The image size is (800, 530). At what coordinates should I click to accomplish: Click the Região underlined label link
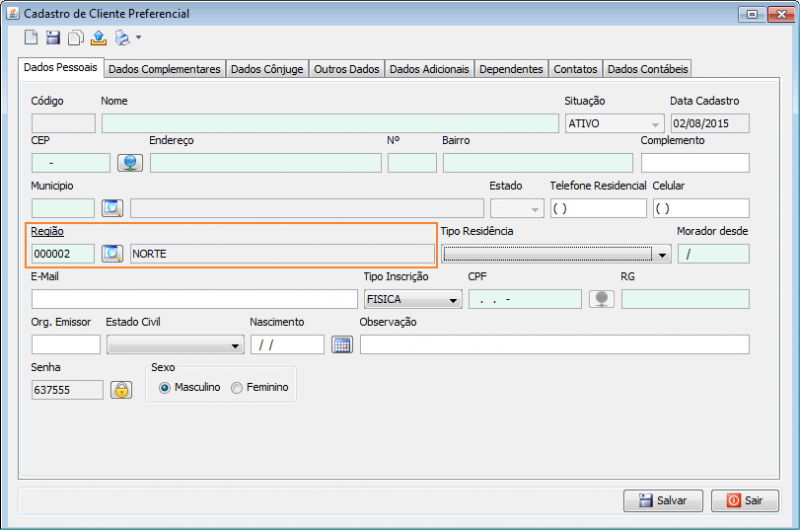coord(47,231)
